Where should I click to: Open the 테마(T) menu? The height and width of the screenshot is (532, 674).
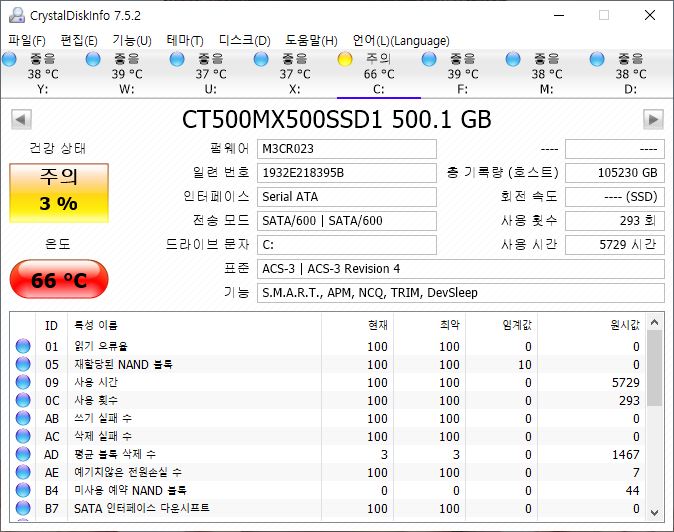pyautogui.click(x=185, y=41)
